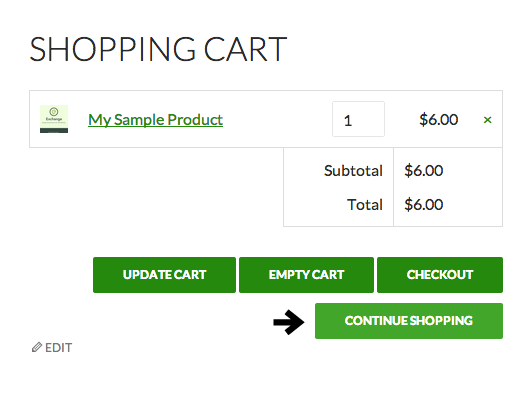Proceed with the Checkout button
Viewport: 524px width, 404px height.
point(440,275)
